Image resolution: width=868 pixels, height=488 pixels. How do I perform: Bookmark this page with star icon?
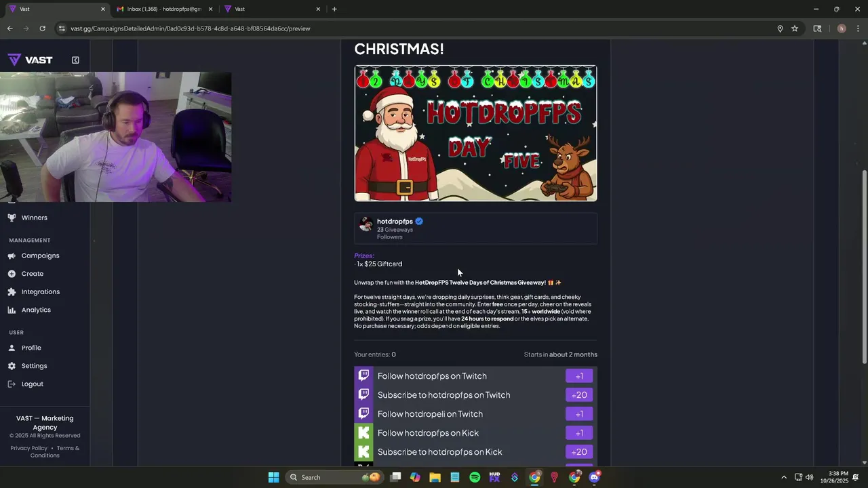pos(795,28)
